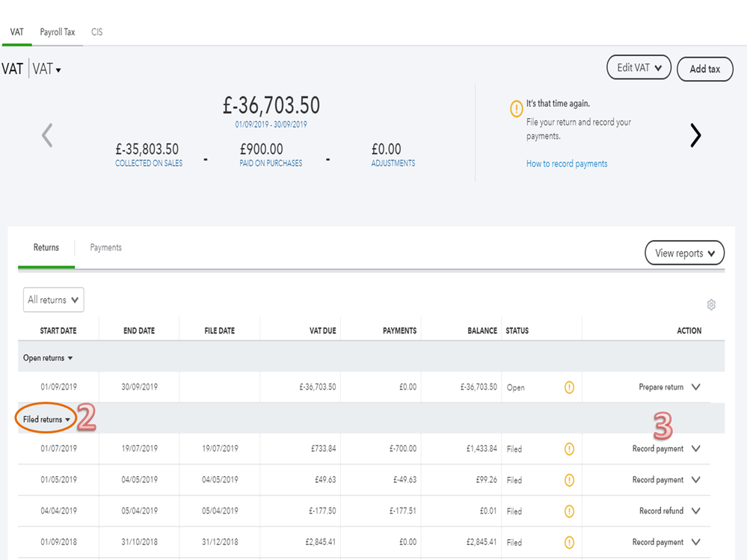Expand action arrow for the 01/09/2018 return
Viewport: 747px width, 560px height.
click(695, 542)
